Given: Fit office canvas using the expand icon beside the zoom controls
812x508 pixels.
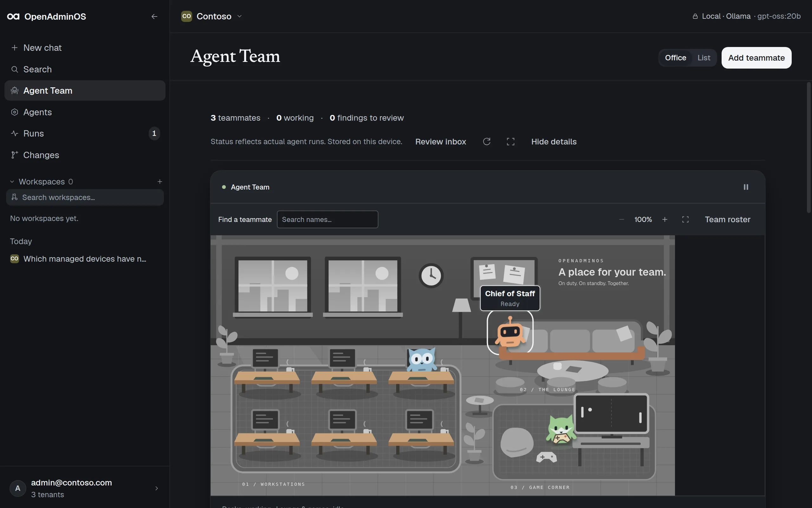Looking at the screenshot, I should click(685, 219).
